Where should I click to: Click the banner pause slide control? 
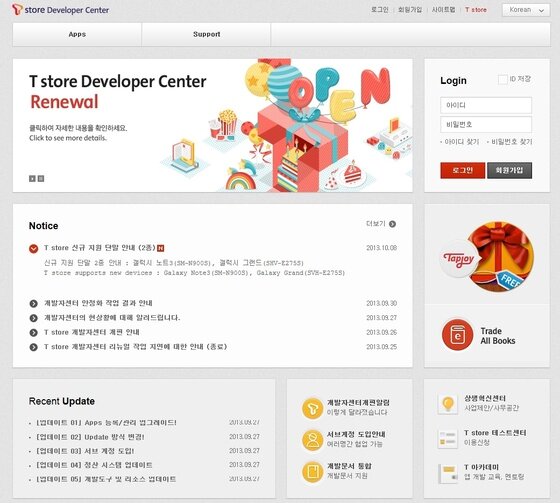coord(41,179)
